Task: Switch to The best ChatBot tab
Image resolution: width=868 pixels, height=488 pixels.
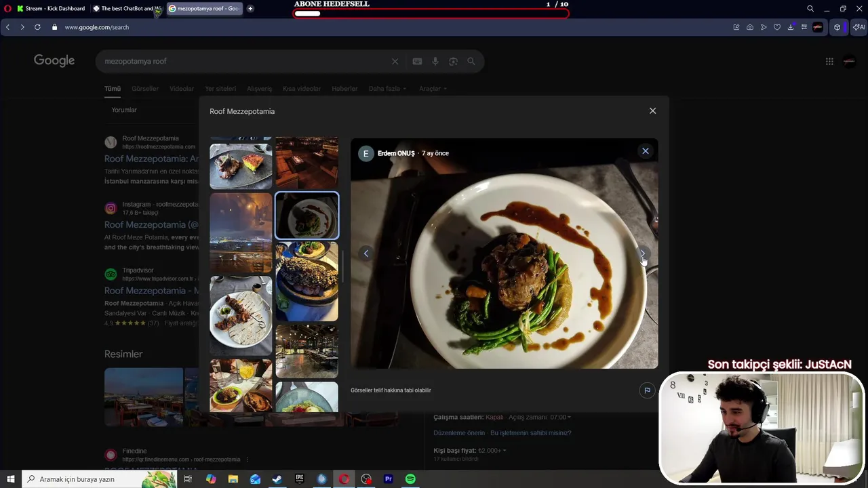Action: [127, 9]
